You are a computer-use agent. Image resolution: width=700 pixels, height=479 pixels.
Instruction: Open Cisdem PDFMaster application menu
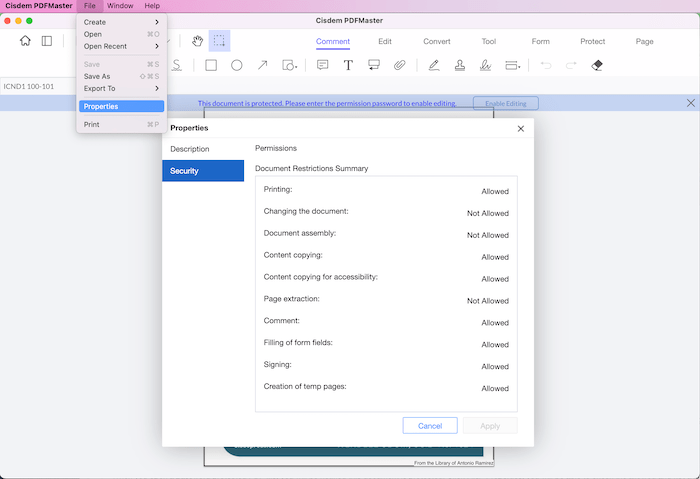click(x=39, y=6)
